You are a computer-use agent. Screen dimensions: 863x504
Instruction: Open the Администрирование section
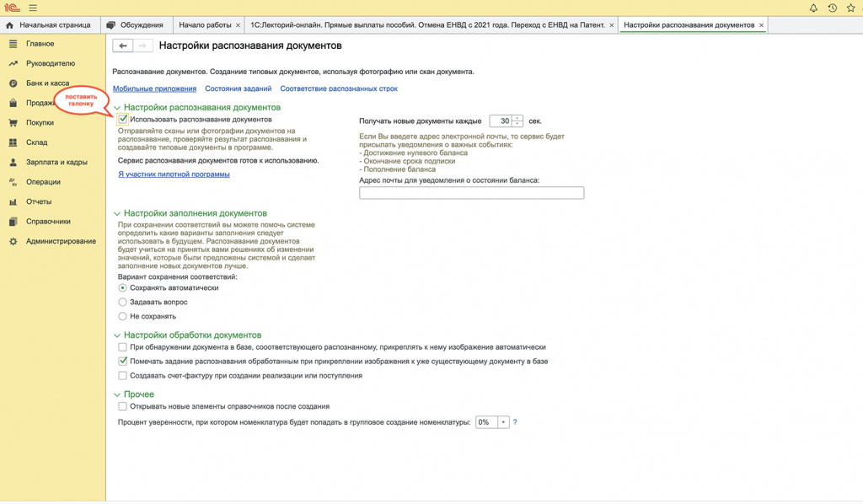click(61, 242)
